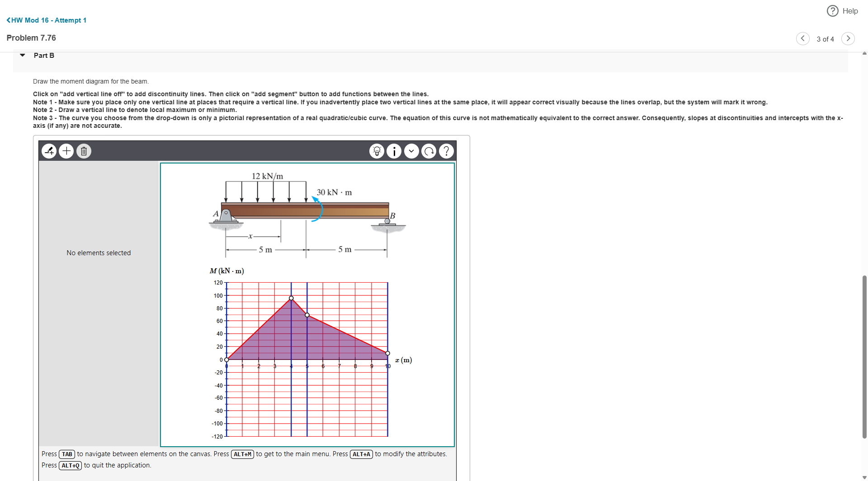
Task: Open the toolbar chevron dropdown menu
Action: (411, 151)
